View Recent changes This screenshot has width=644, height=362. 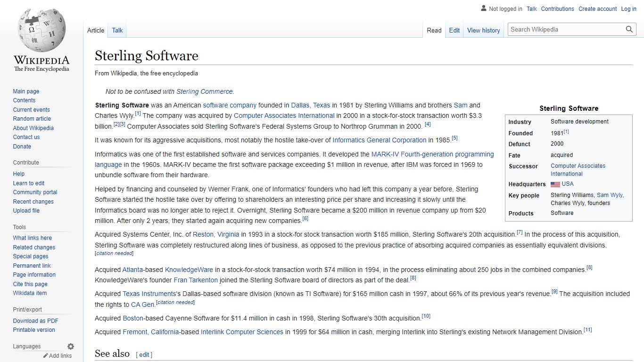33,202
